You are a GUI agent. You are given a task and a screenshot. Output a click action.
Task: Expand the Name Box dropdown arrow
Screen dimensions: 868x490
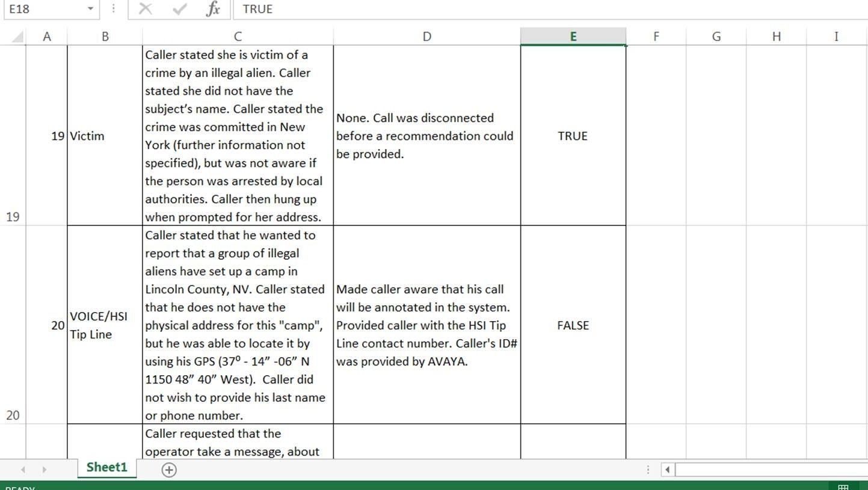click(90, 9)
